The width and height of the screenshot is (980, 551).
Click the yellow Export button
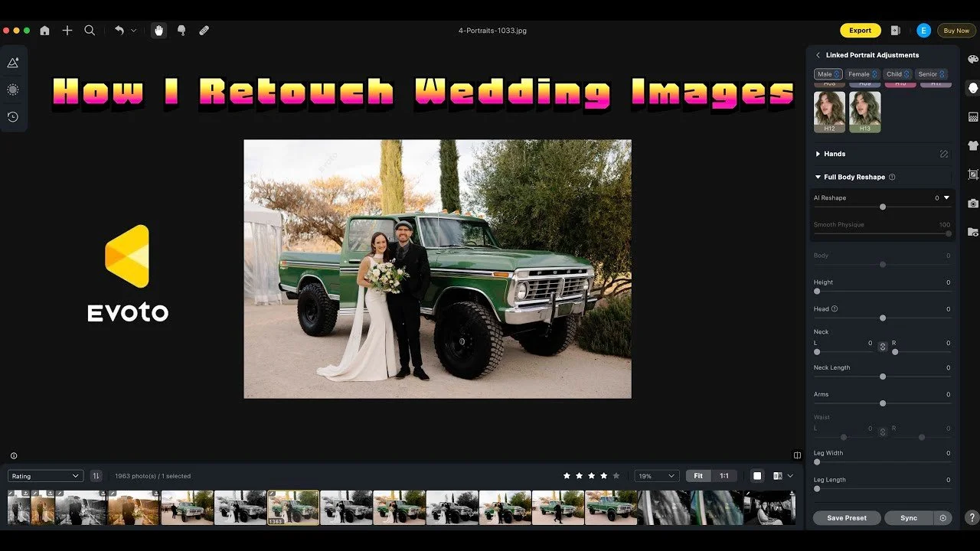[860, 31]
